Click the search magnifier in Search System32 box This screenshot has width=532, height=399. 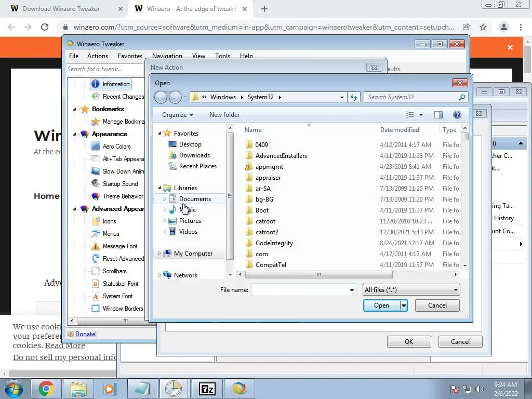pos(462,97)
